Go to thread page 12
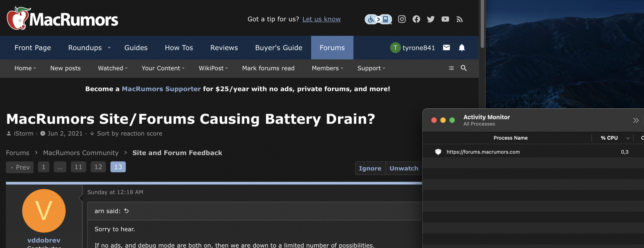Image resolution: width=644 pixels, height=248 pixels. click(98, 167)
